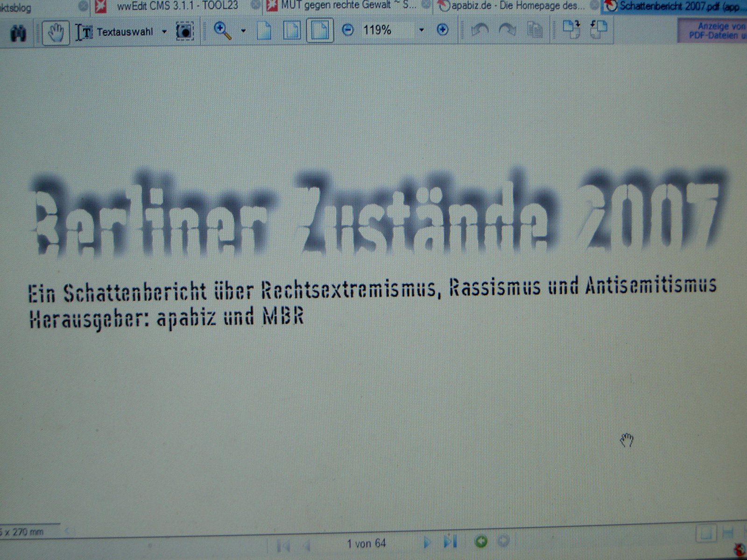
Task: Go to the next page
Action: click(x=426, y=542)
